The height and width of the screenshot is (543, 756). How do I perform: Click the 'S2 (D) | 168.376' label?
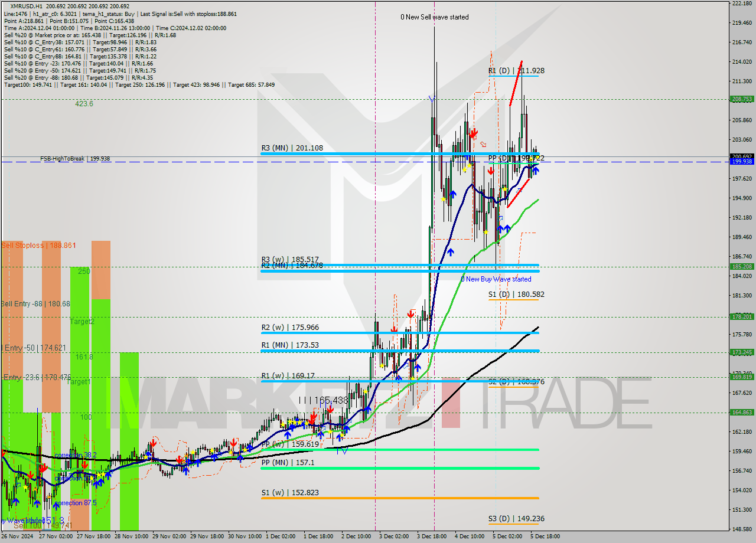point(516,382)
